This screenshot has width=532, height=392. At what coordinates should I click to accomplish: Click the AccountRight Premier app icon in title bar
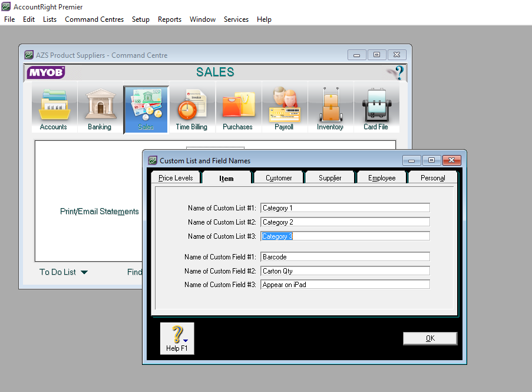pyautogui.click(x=6, y=6)
